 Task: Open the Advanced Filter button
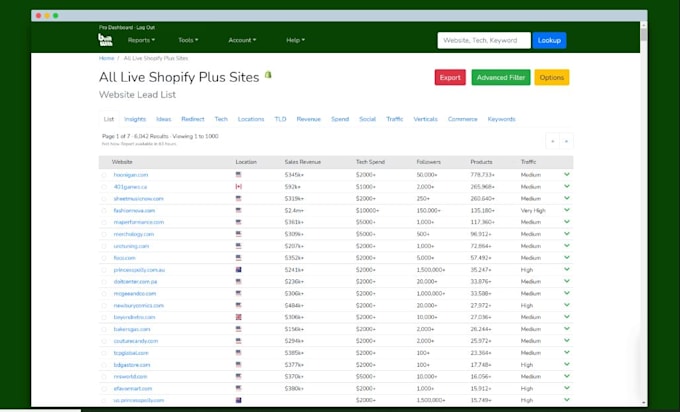[501, 78]
